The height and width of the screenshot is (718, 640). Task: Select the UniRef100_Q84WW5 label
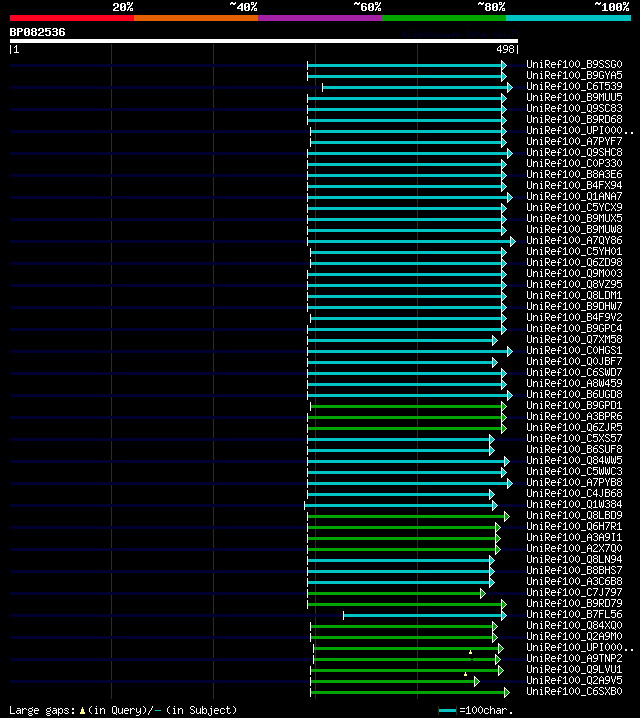tap(574, 460)
